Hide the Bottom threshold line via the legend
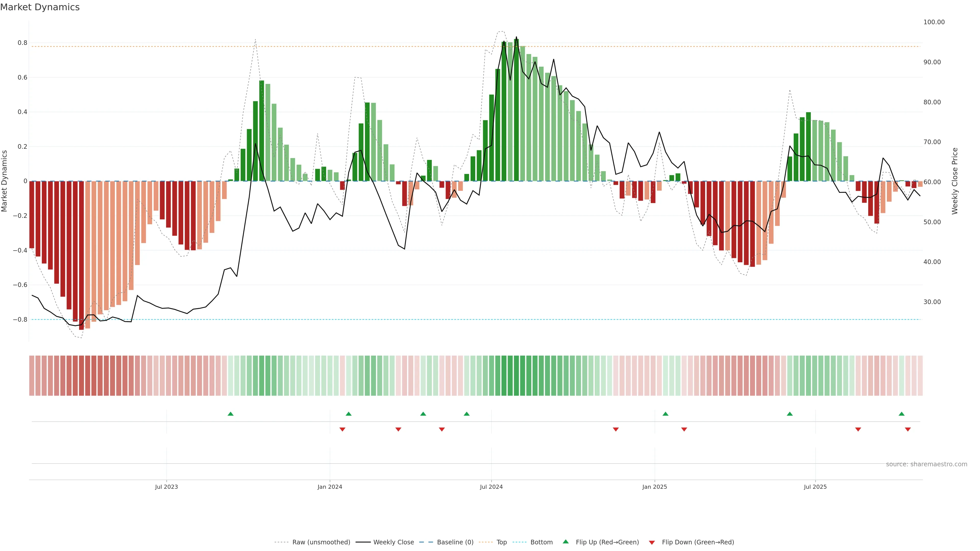 click(541, 542)
